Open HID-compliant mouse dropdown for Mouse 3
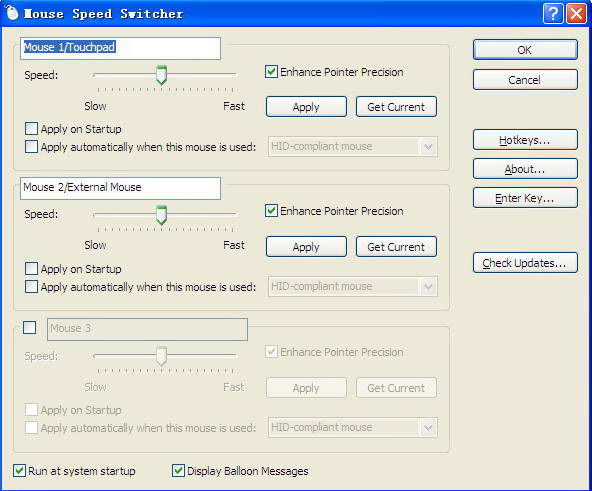592x491 pixels. (x=353, y=428)
